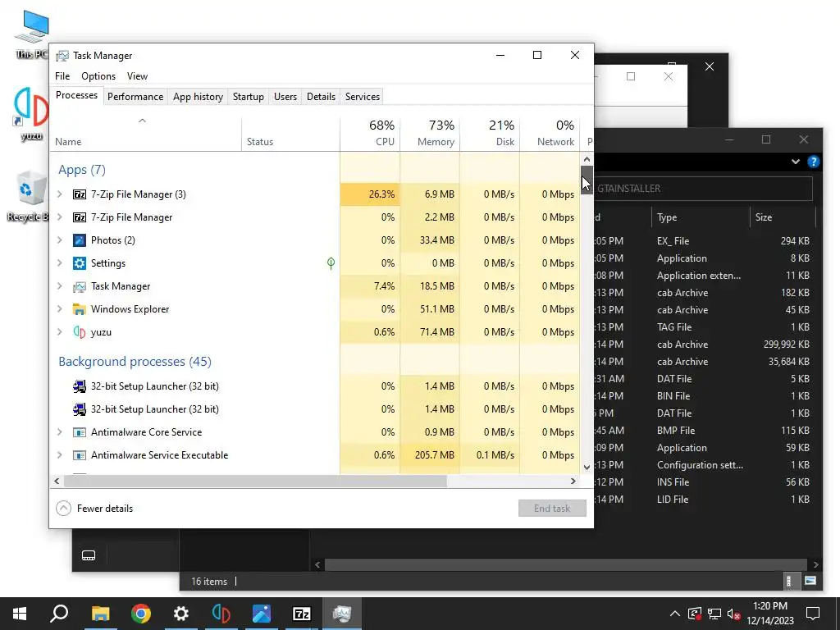Sort Explorer files by Type column

coord(701,217)
